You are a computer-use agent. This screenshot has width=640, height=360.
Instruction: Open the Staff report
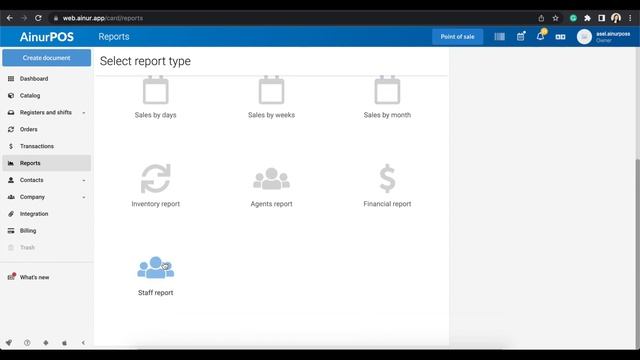pyautogui.click(x=156, y=276)
